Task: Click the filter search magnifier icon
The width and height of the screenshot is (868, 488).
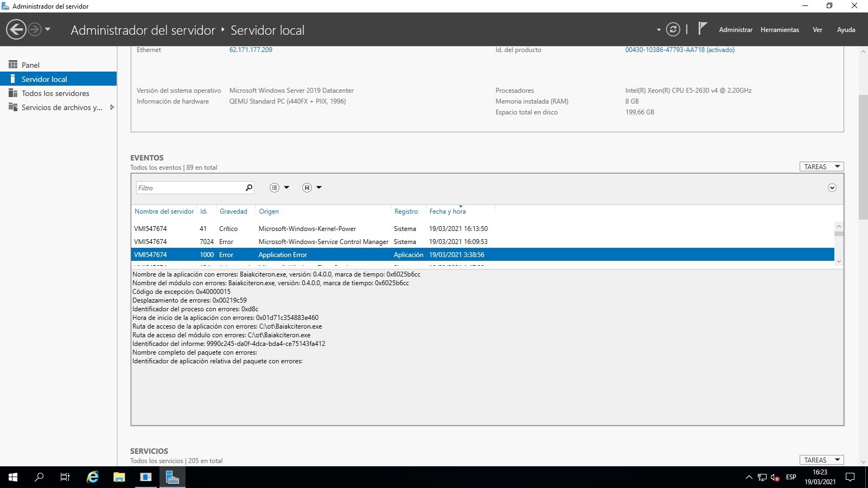Action: tap(249, 188)
